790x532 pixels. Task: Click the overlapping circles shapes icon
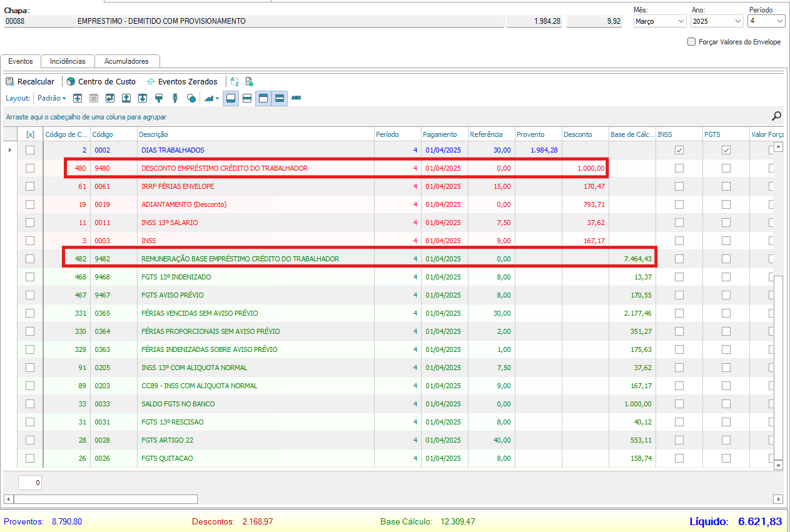(x=191, y=98)
